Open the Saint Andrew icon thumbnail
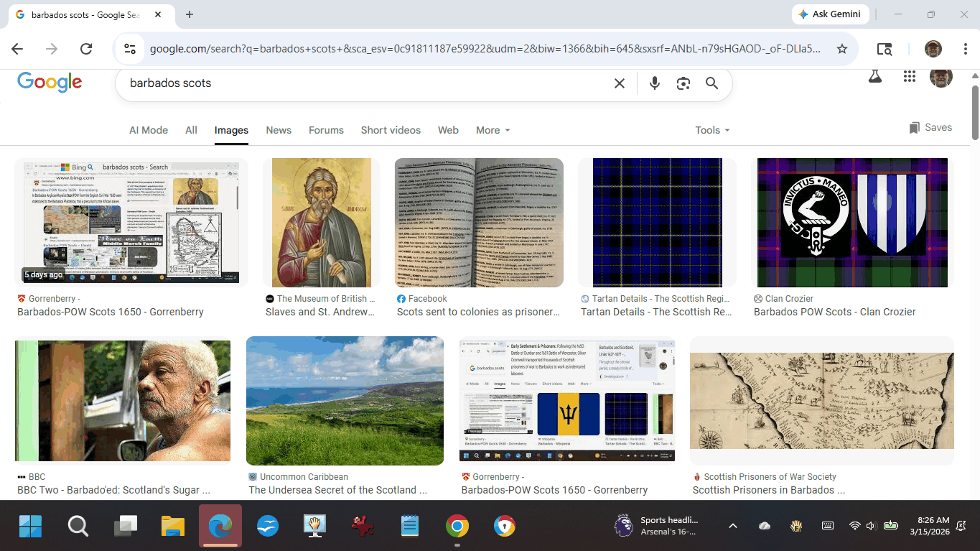This screenshot has width=980, height=551. 321,223
